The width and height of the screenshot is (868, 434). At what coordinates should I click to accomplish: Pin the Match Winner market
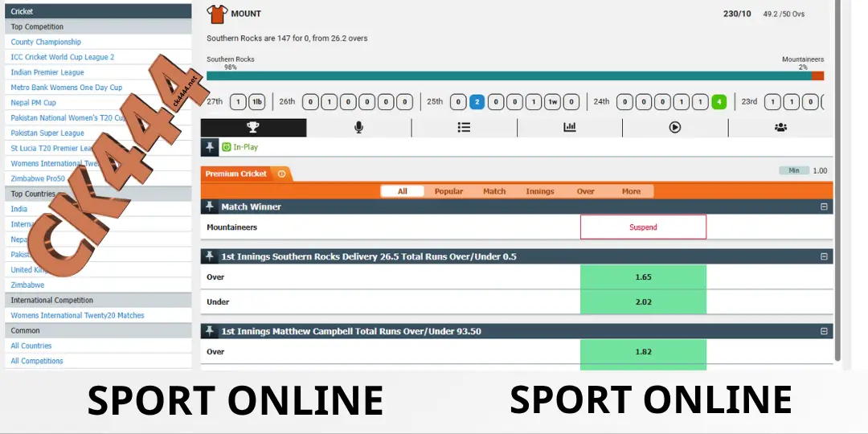[210, 207]
